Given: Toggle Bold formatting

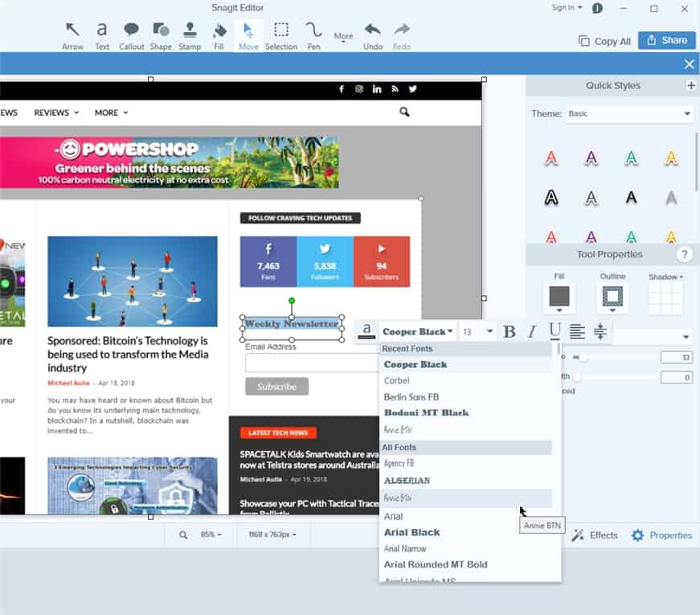Looking at the screenshot, I should (509, 331).
